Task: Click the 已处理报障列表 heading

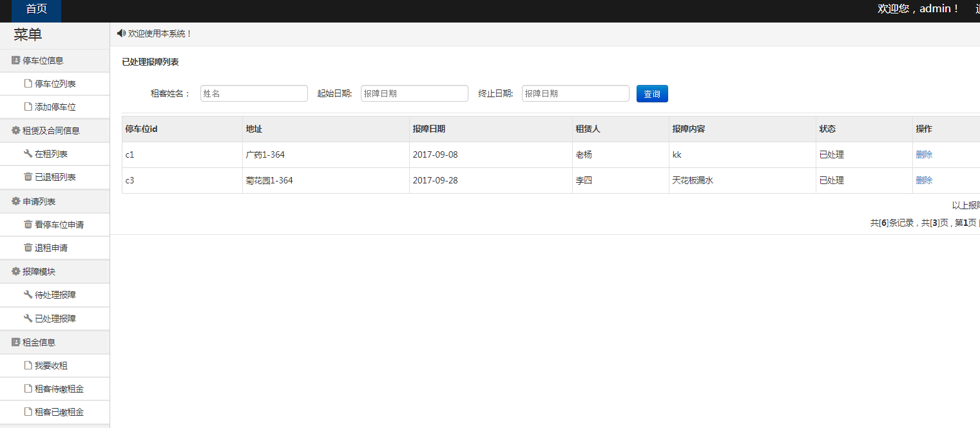Action: 150,62
